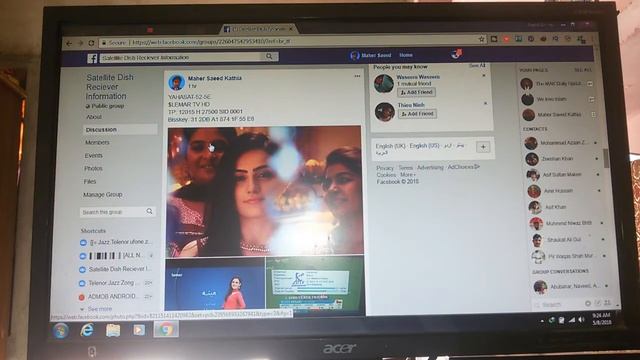Dismiss Thieu Ninh friend suggestion
The image size is (640, 360).
pyautogui.click(x=485, y=104)
